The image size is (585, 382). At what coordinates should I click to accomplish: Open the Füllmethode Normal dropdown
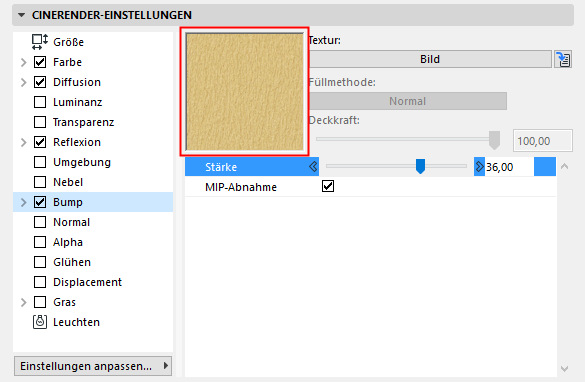click(x=407, y=101)
